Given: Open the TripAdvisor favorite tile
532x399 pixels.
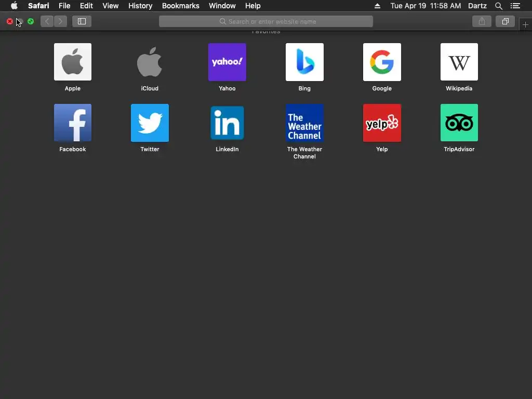Looking at the screenshot, I should 459,123.
